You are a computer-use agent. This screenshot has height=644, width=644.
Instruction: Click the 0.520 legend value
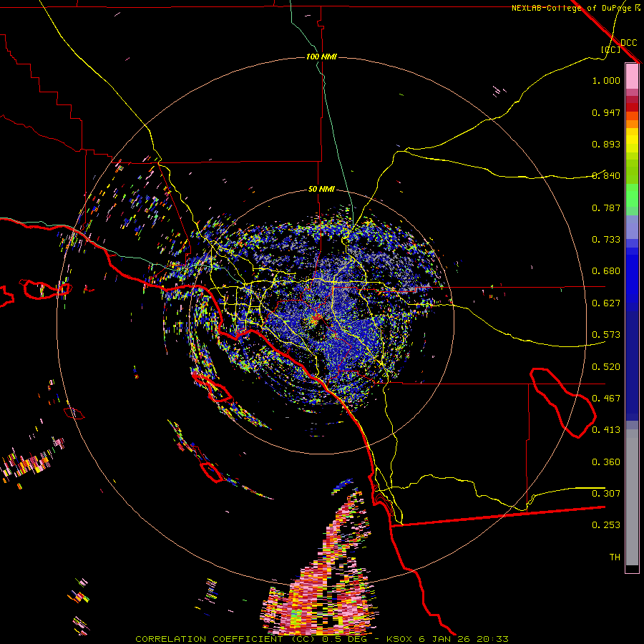point(606,367)
